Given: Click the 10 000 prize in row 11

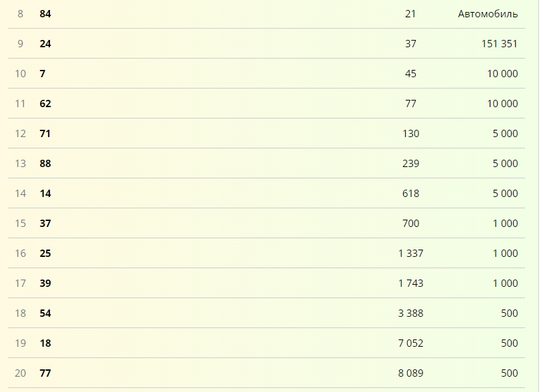Looking at the screenshot, I should pos(502,104).
